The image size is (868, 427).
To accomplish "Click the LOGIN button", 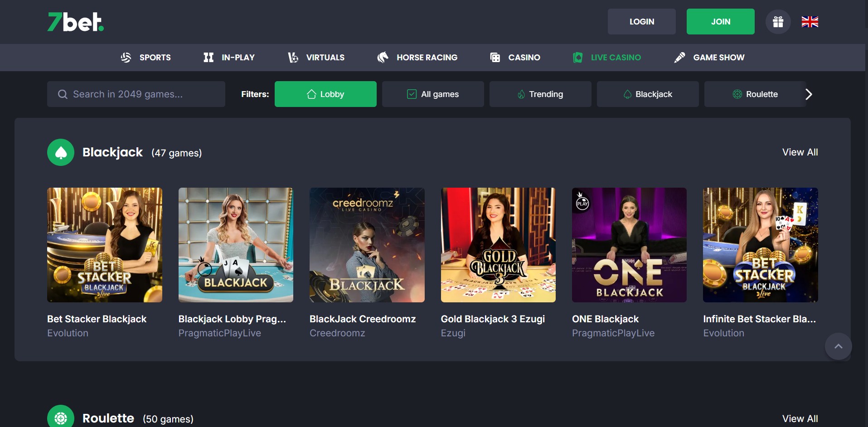I will tap(641, 22).
